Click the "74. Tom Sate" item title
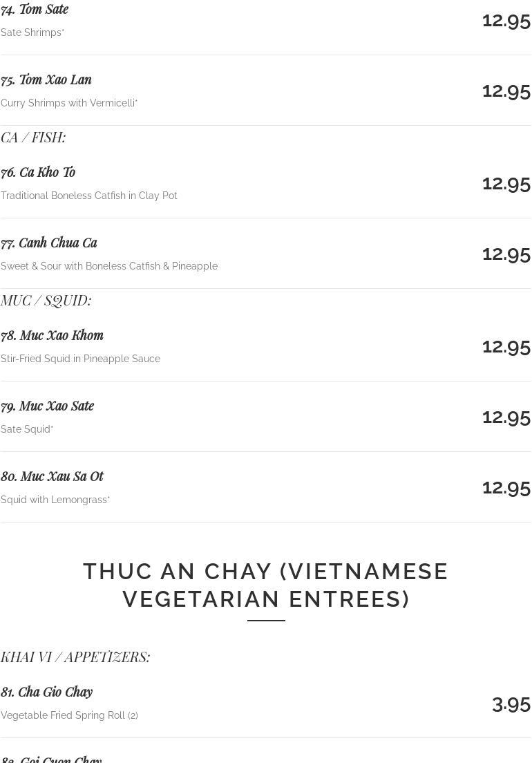The width and height of the screenshot is (532, 763). 35,9
